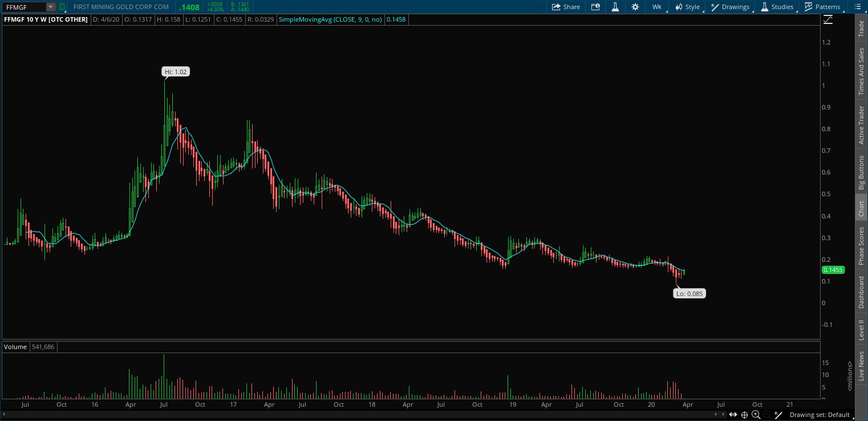
Task: Open the Phase Scores side tab
Action: [861, 245]
